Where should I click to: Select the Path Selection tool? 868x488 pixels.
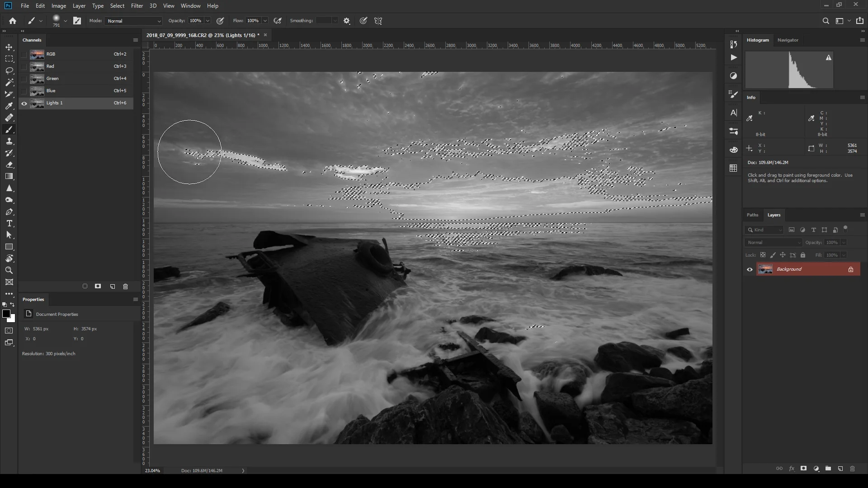9,235
